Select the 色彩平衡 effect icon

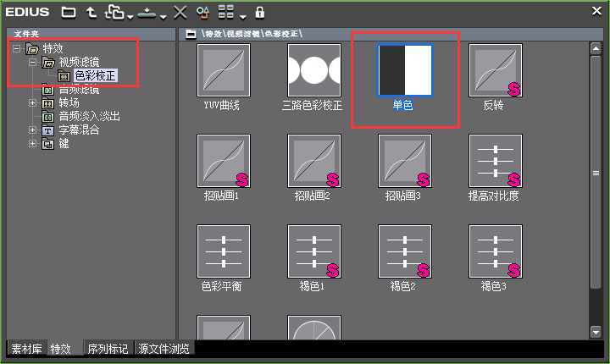(224, 251)
